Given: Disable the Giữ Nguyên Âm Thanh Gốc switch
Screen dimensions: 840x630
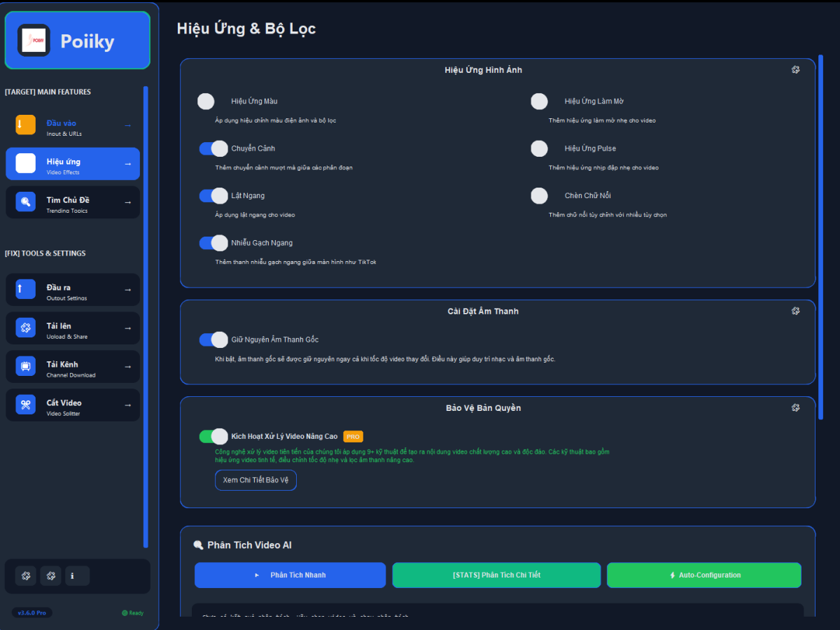Looking at the screenshot, I should (213, 339).
